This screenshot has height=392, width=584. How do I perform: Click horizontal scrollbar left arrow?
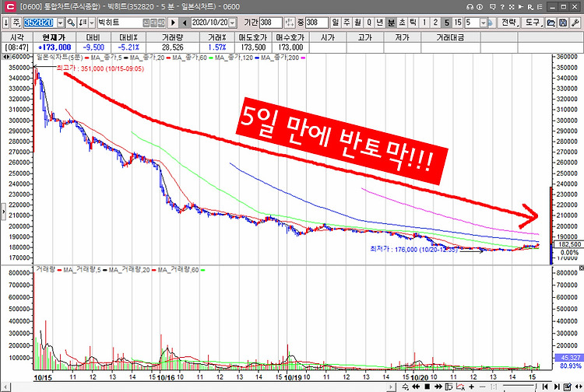5,387
